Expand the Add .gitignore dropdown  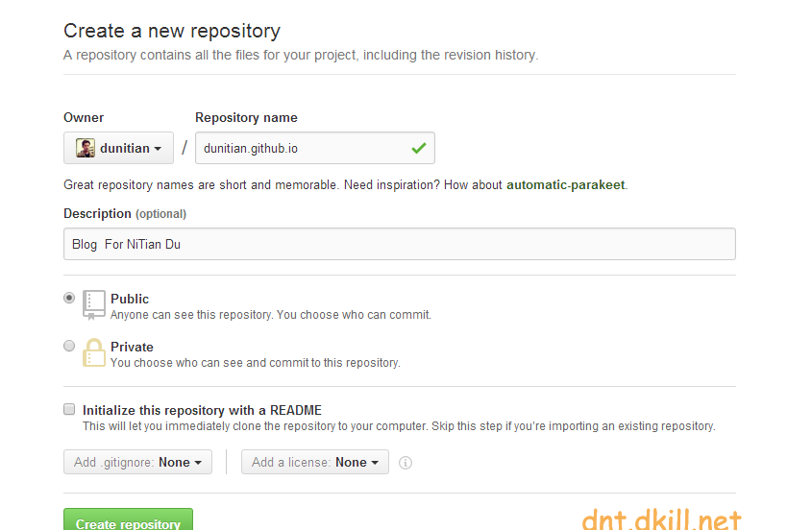137,462
